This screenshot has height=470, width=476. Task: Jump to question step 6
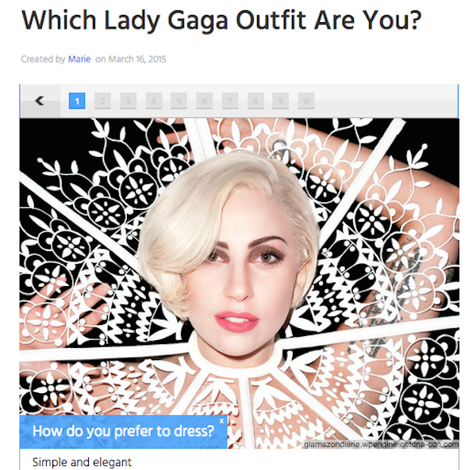pos(205,101)
